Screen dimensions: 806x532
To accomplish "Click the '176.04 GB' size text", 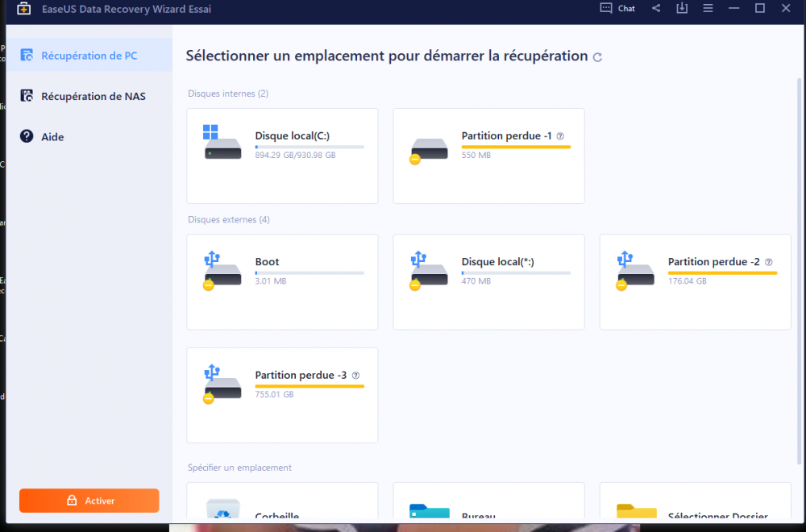I will (688, 281).
